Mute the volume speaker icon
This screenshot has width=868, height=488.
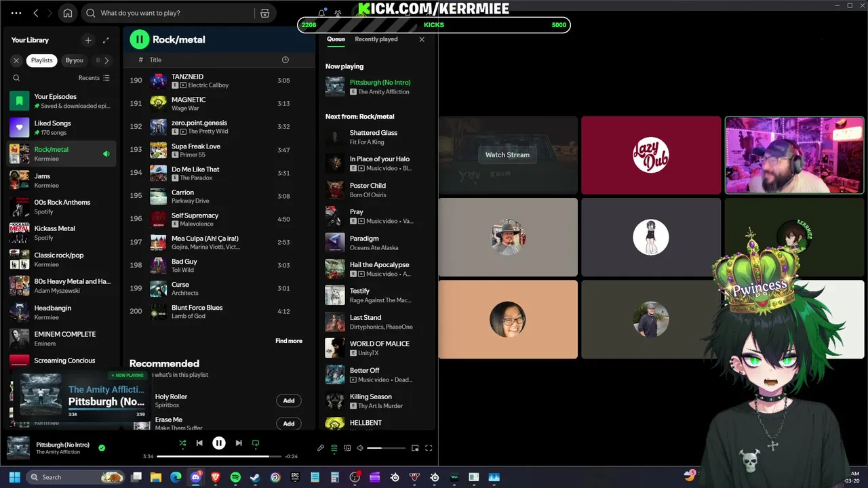pos(360,448)
